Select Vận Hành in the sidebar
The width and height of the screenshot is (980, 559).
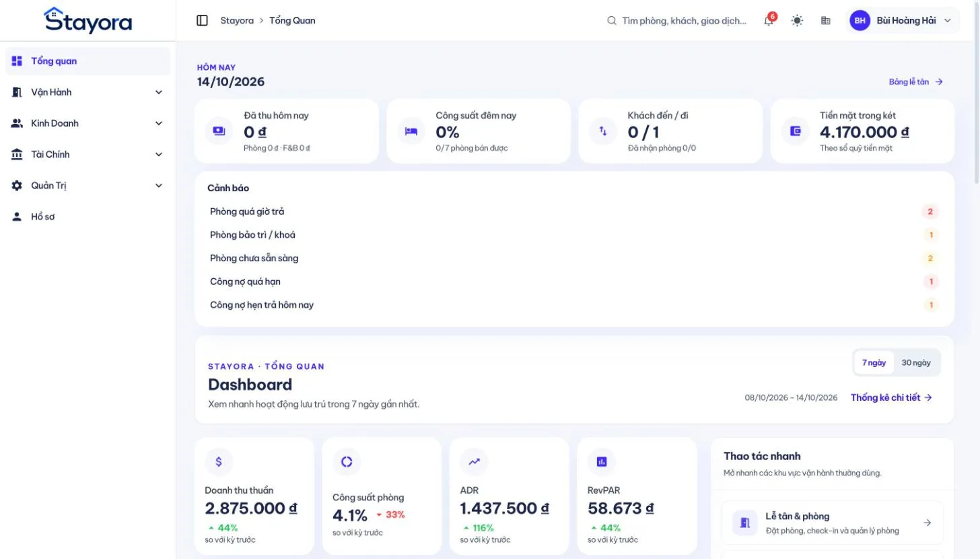pos(87,92)
